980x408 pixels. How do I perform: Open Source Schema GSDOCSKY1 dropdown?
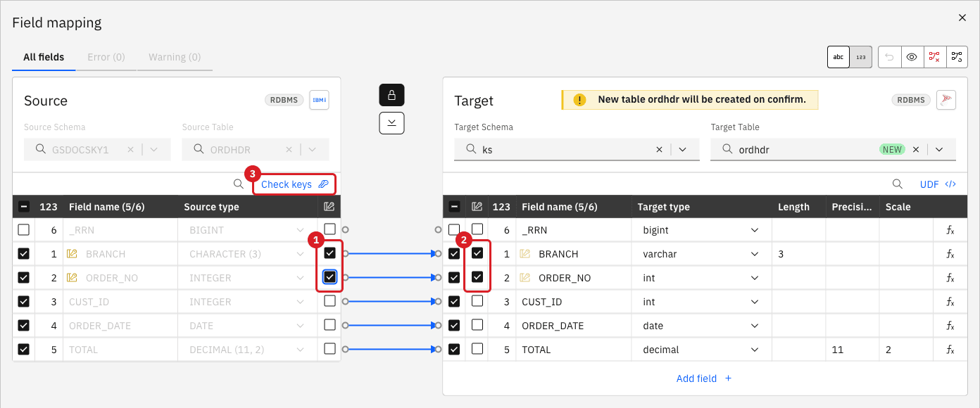pos(154,149)
